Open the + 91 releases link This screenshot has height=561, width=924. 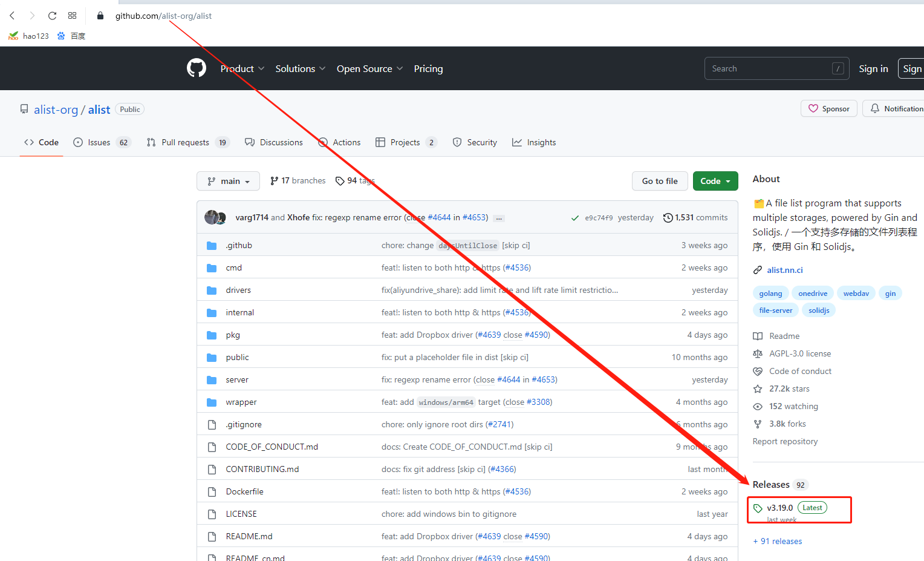point(778,541)
